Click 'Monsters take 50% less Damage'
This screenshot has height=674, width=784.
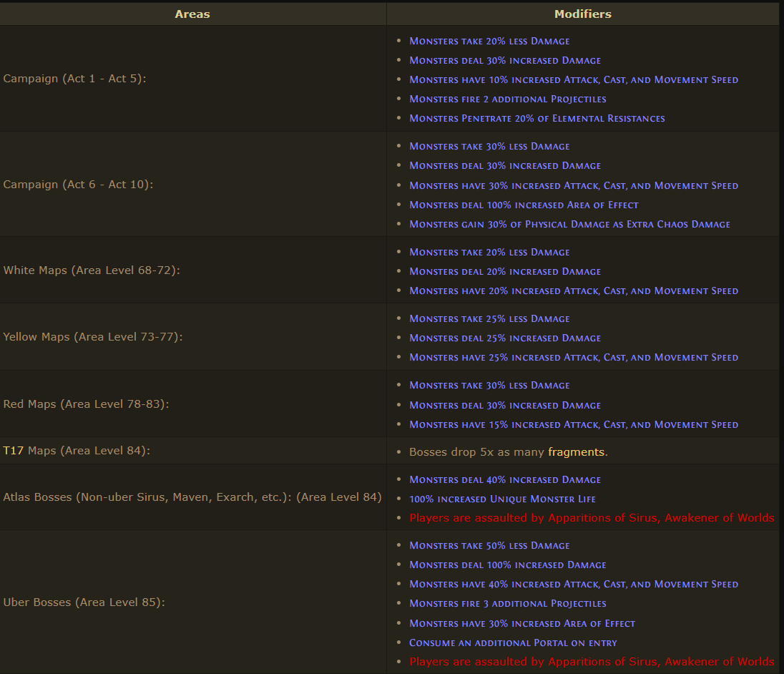(489, 545)
